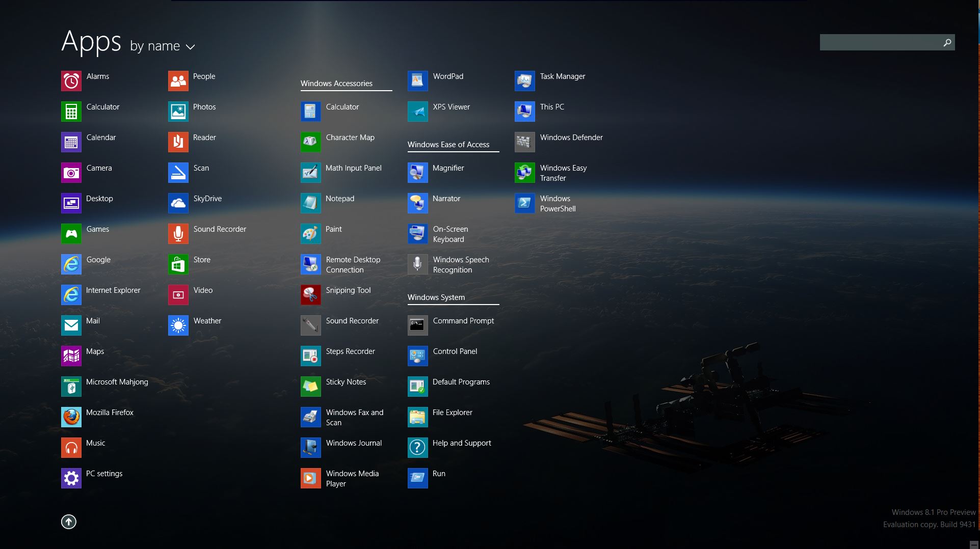Image resolution: width=980 pixels, height=549 pixels.
Task: Launch the Music app icon
Action: click(71, 448)
